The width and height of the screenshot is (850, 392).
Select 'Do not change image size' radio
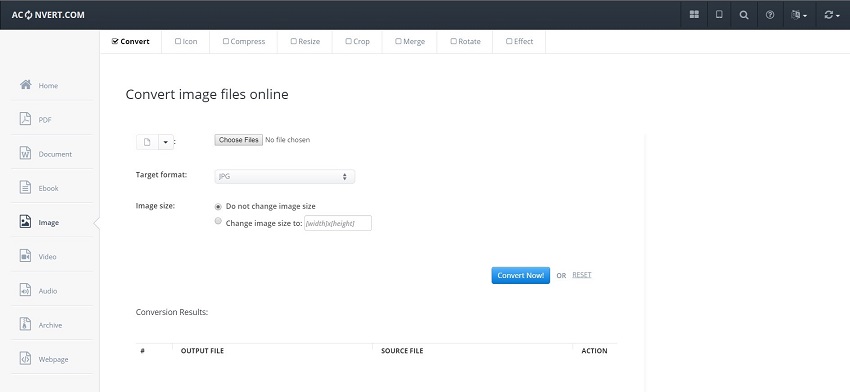pos(218,207)
